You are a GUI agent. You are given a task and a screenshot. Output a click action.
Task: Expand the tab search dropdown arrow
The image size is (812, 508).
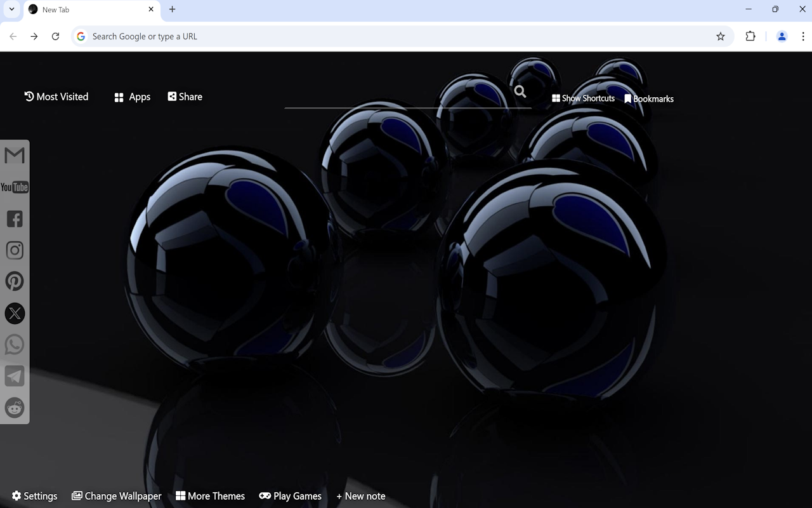tap(11, 10)
